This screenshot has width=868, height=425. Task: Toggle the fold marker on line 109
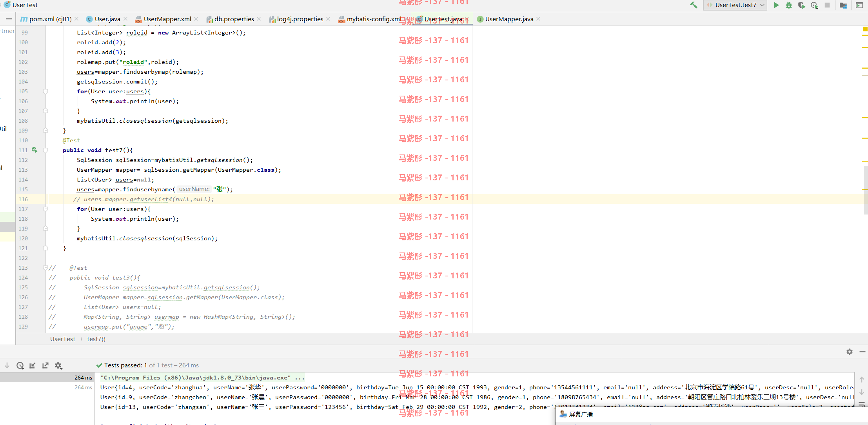45,130
